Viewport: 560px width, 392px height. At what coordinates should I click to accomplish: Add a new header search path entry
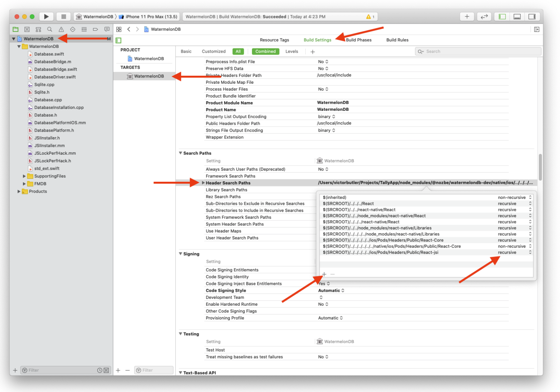tap(324, 274)
